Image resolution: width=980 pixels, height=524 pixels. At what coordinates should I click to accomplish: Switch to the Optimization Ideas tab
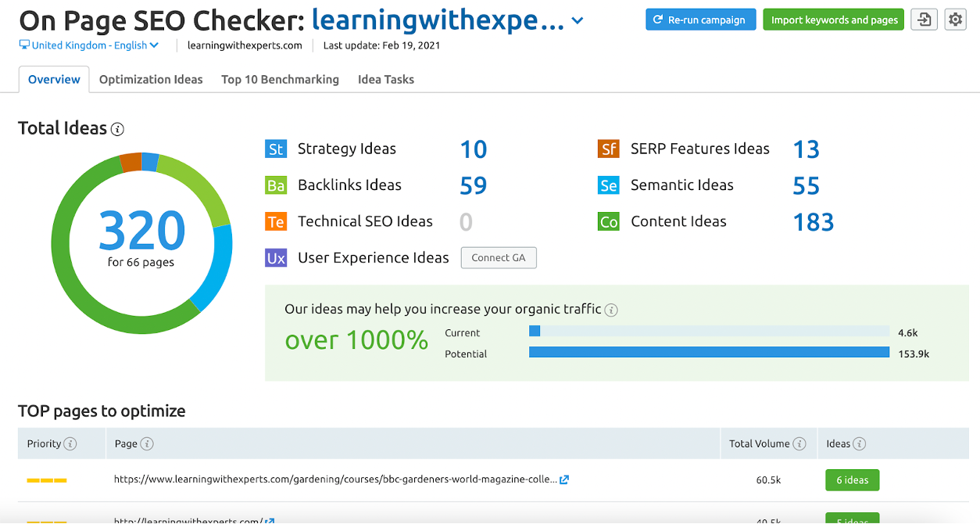coord(151,79)
